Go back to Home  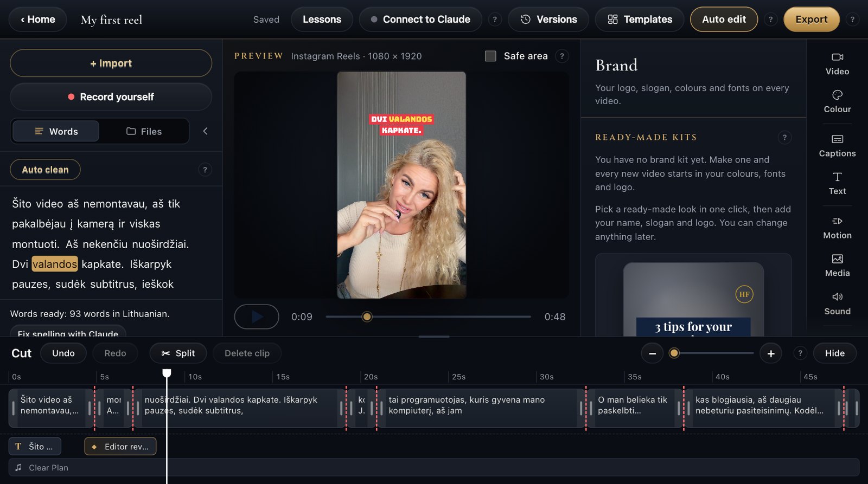38,20
